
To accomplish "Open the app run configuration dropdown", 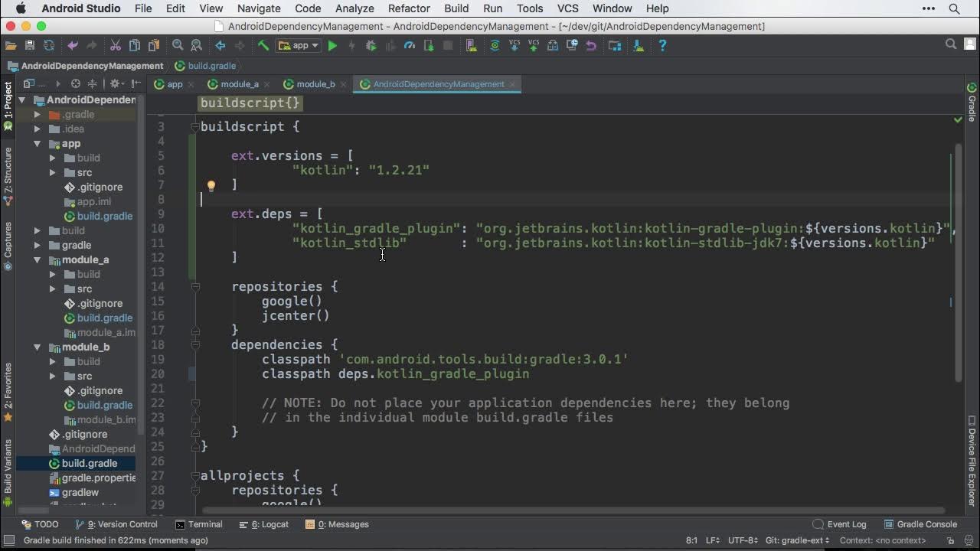I will (299, 46).
